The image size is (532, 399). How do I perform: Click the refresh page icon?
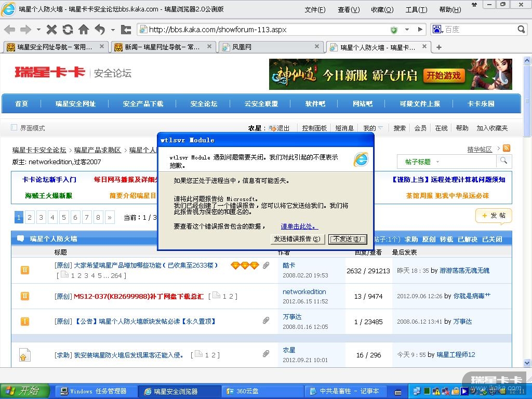(x=68, y=30)
